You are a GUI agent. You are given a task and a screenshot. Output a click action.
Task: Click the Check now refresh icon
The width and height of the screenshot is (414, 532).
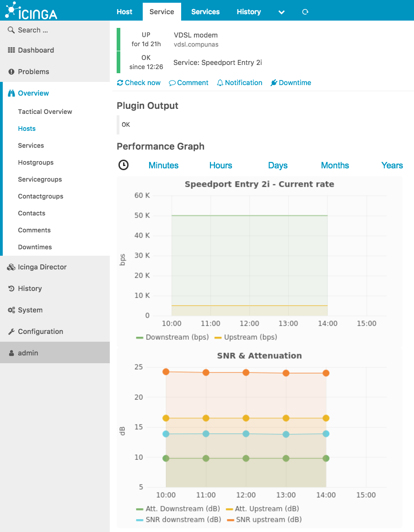120,83
